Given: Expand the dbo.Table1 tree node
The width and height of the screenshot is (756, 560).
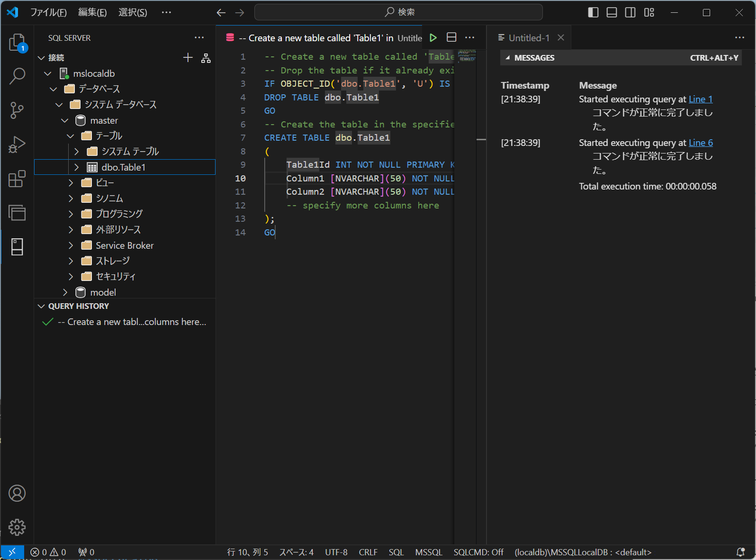Looking at the screenshot, I should pos(77,167).
